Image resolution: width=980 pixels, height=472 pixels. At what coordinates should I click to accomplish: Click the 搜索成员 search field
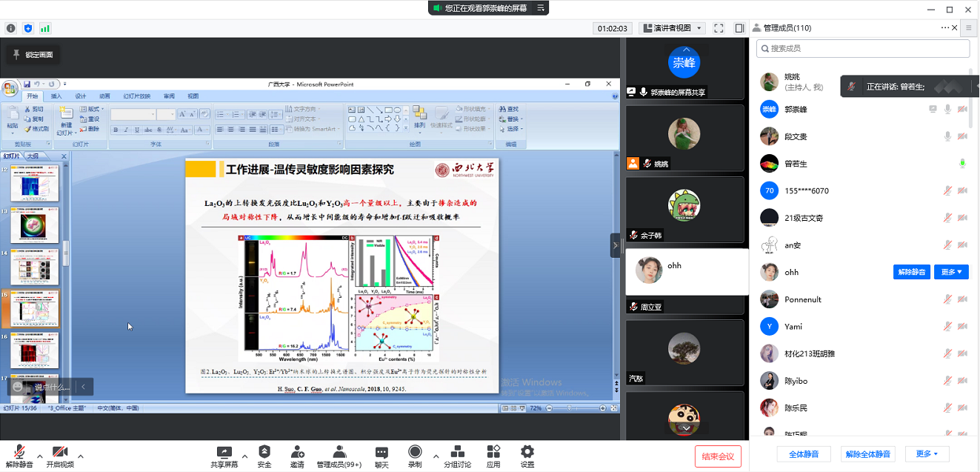coord(863,48)
